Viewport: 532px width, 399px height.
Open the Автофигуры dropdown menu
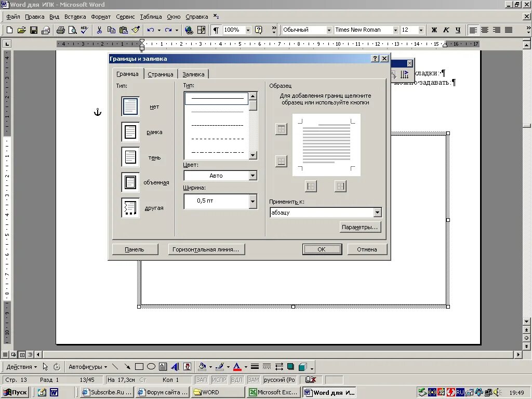click(88, 367)
